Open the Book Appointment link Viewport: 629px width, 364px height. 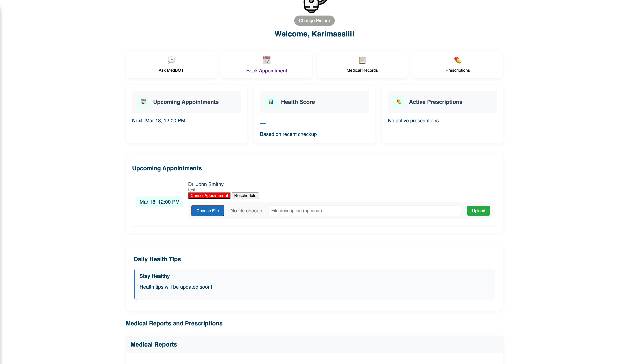point(266,70)
